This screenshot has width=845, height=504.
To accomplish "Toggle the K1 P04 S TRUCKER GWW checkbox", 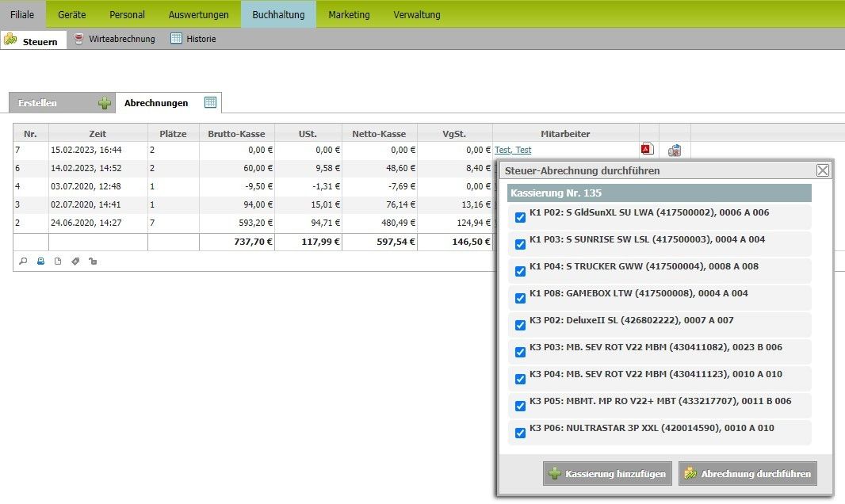I will click(520, 271).
